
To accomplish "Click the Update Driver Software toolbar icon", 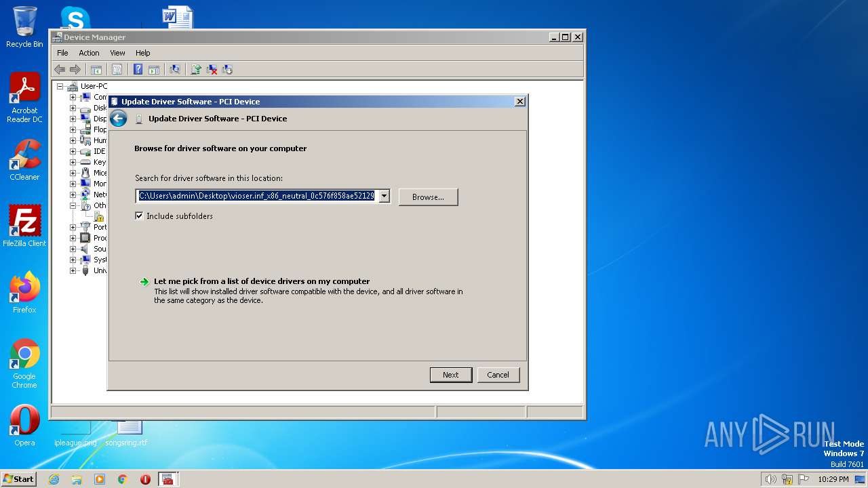I will click(x=196, y=69).
